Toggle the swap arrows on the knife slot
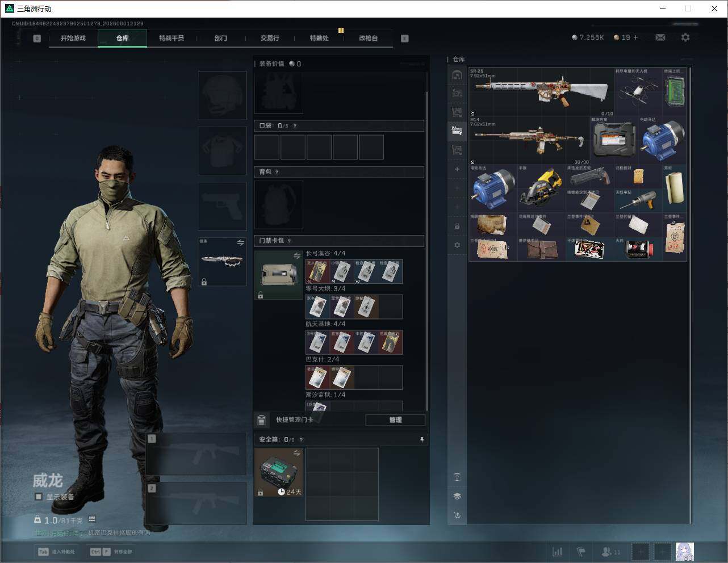728x563 pixels. 240,243
